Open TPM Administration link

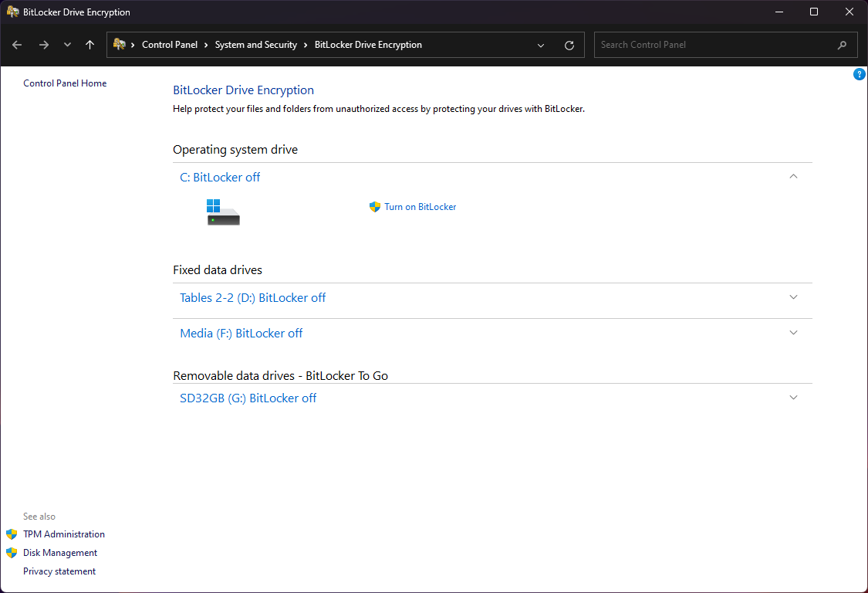pyautogui.click(x=64, y=534)
